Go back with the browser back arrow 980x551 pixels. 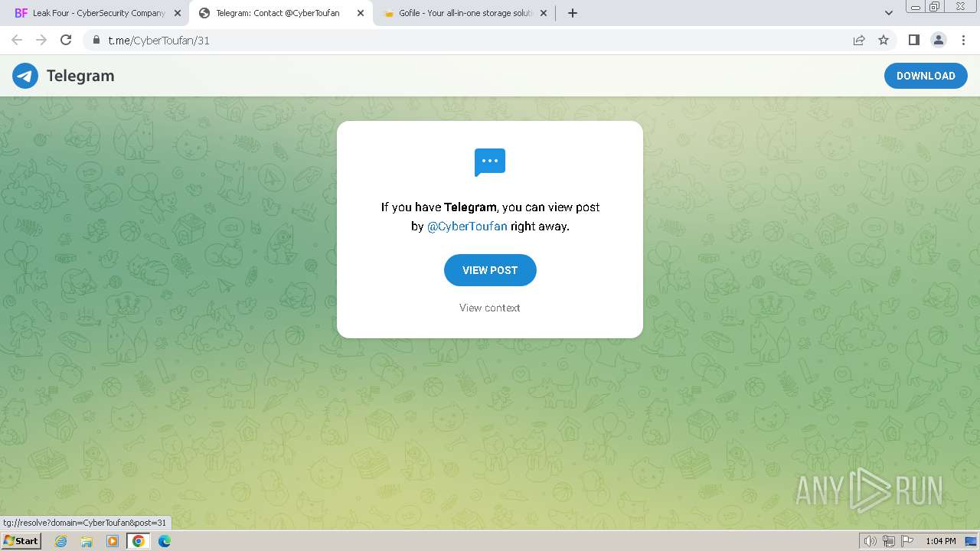coord(17,40)
